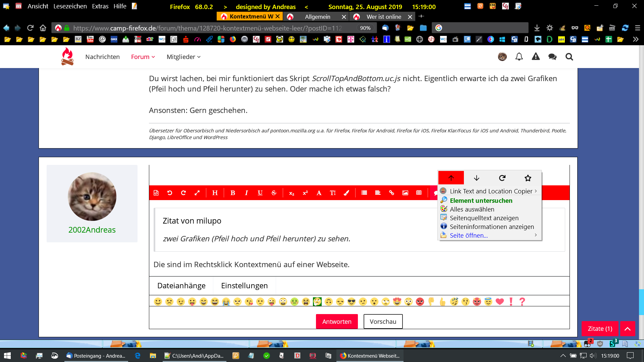The width and height of the screenshot is (644, 362).
Task: Toggle italic formatting in the editor toolbar
Action: click(x=247, y=193)
